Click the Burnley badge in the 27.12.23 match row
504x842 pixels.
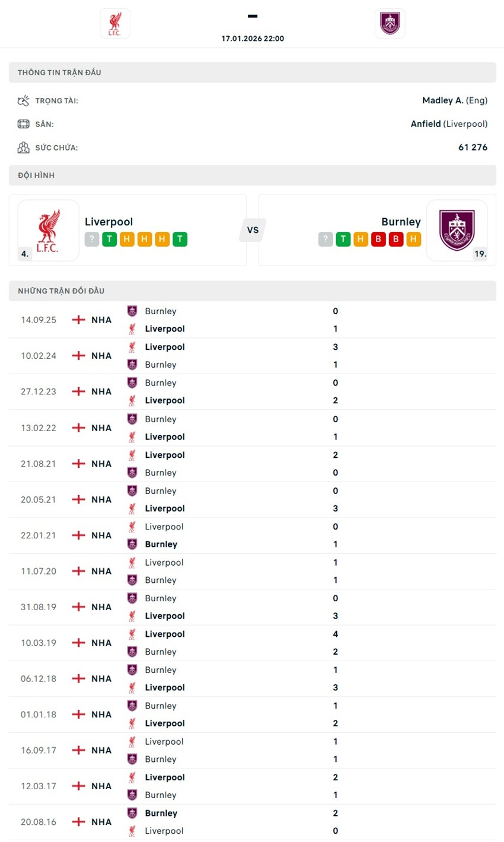[x=133, y=382]
